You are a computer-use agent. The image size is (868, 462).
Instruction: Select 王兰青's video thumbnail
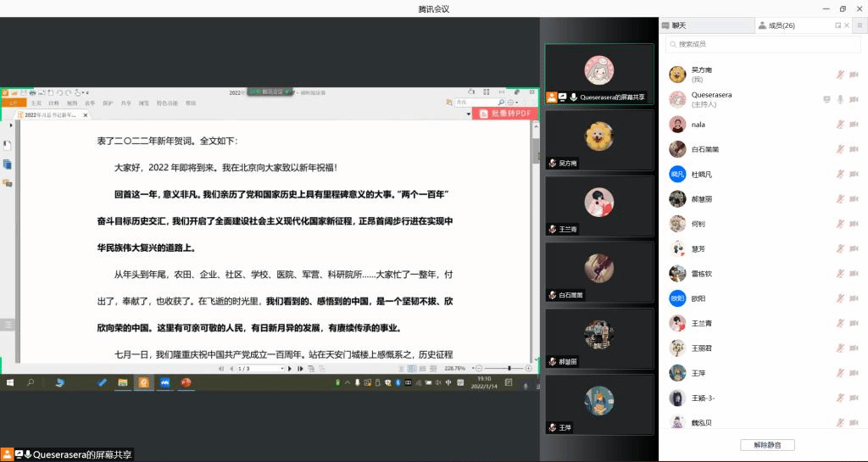(598, 206)
